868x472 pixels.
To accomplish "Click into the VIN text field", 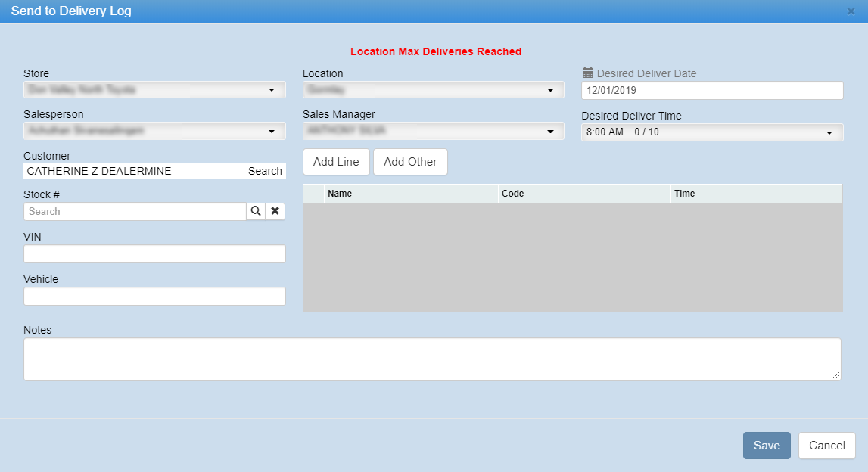I will click(x=154, y=254).
